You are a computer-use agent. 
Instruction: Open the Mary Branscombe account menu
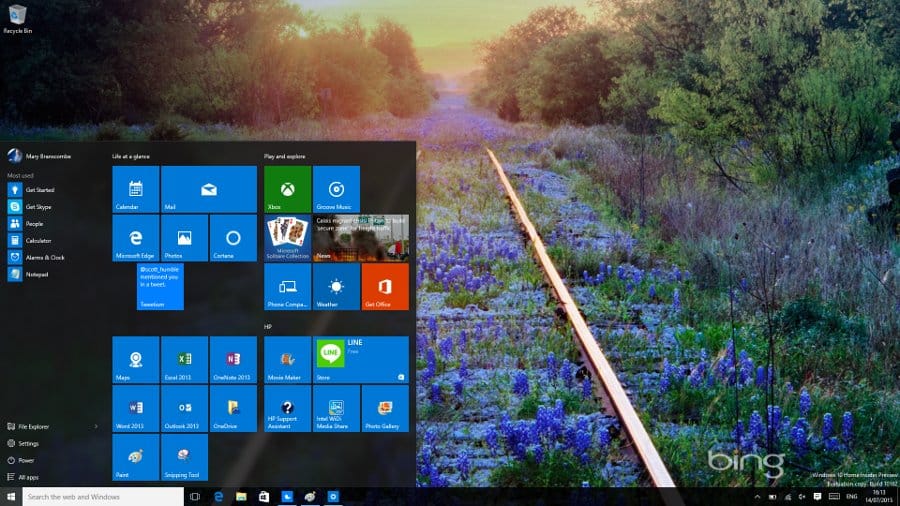(40, 156)
